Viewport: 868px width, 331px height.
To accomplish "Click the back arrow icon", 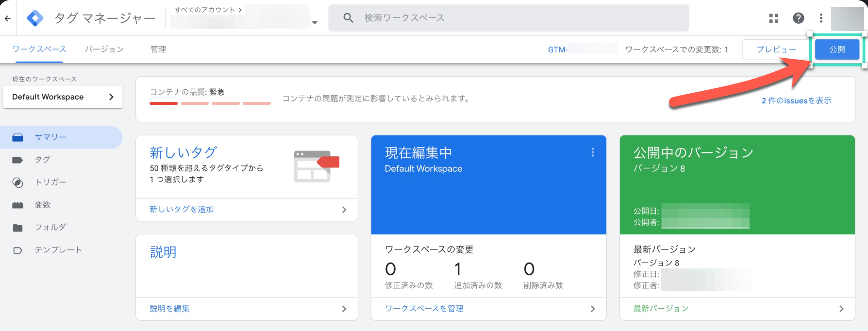I will [7, 18].
